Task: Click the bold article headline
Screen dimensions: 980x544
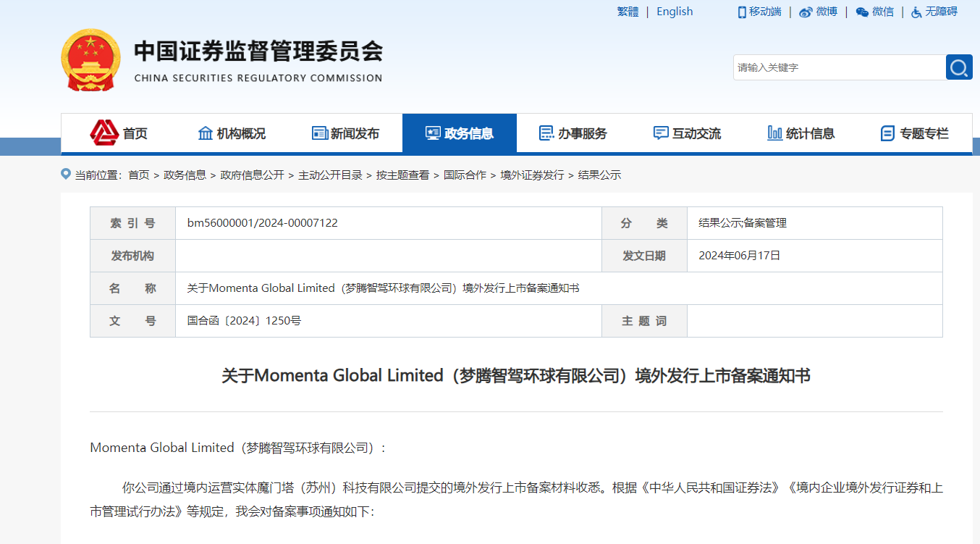Action: click(516, 376)
